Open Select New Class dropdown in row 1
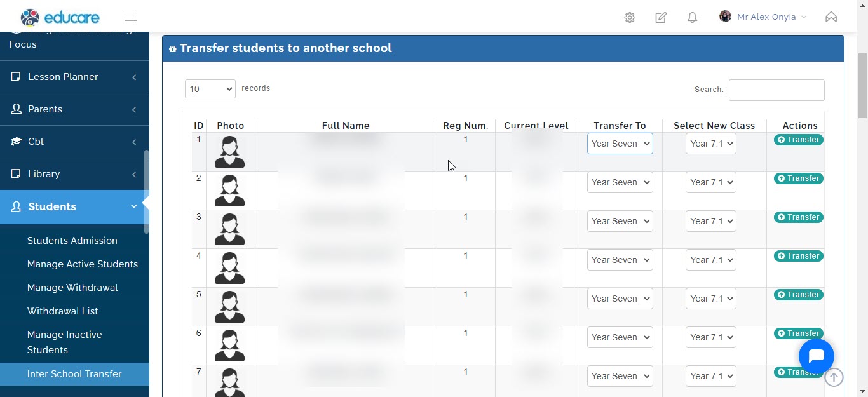The image size is (868, 397). pos(710,144)
